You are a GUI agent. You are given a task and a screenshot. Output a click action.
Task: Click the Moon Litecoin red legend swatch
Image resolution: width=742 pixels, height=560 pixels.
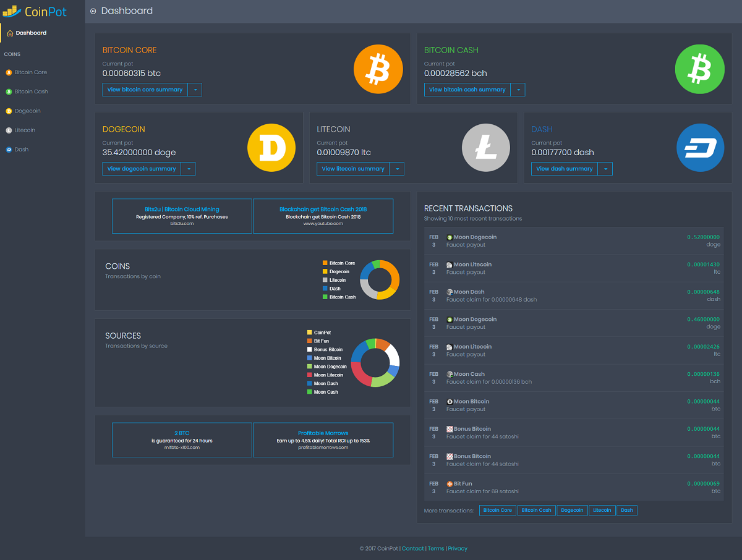click(x=309, y=375)
